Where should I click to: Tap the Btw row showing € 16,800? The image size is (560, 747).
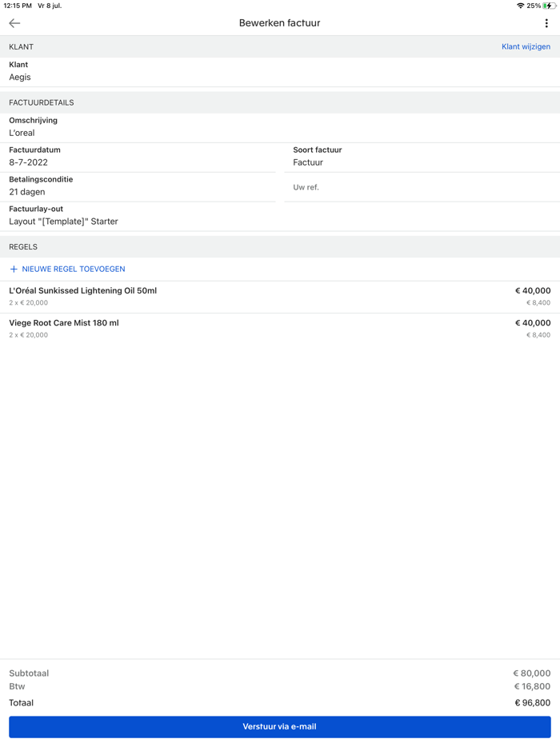pyautogui.click(x=280, y=686)
